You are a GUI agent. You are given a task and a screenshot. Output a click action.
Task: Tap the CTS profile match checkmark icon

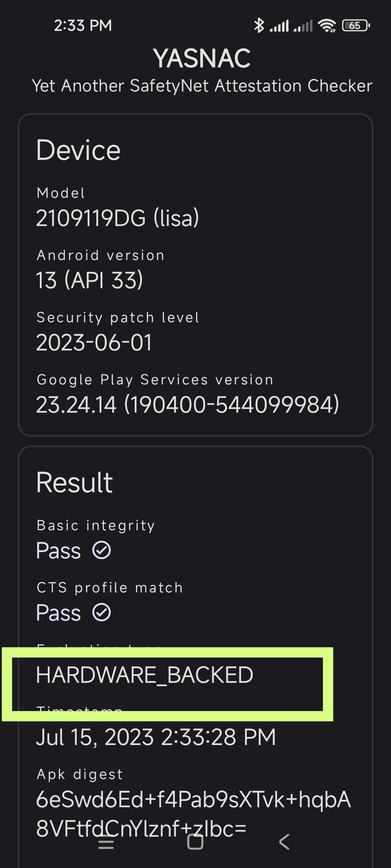(102, 613)
